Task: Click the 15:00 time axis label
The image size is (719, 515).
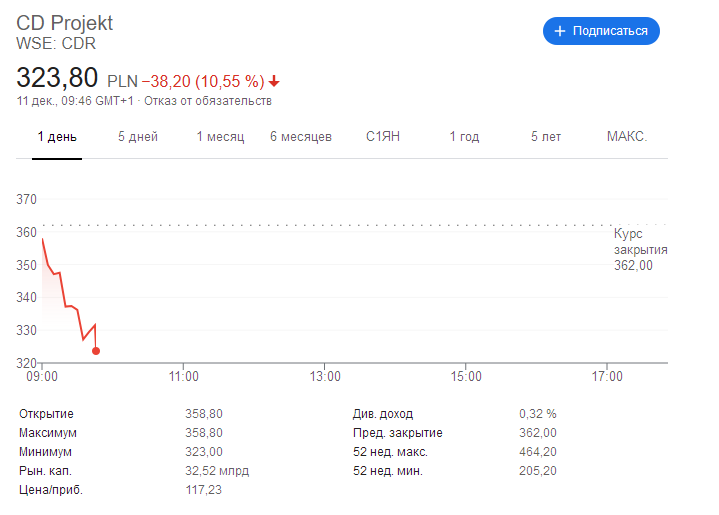Action: tap(466, 377)
